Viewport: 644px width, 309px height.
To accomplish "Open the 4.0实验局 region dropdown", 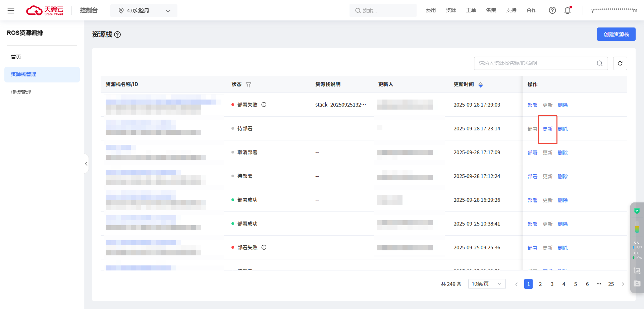I will click(144, 11).
